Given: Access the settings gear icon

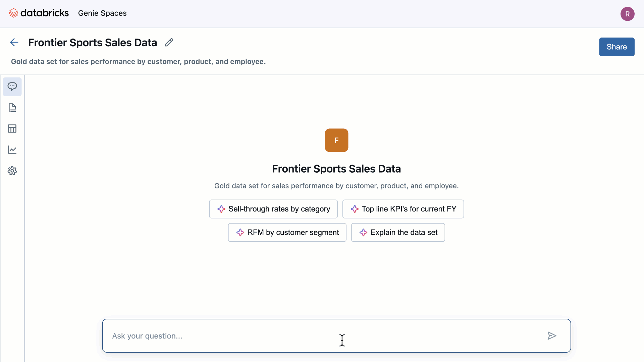Looking at the screenshot, I should (x=12, y=171).
